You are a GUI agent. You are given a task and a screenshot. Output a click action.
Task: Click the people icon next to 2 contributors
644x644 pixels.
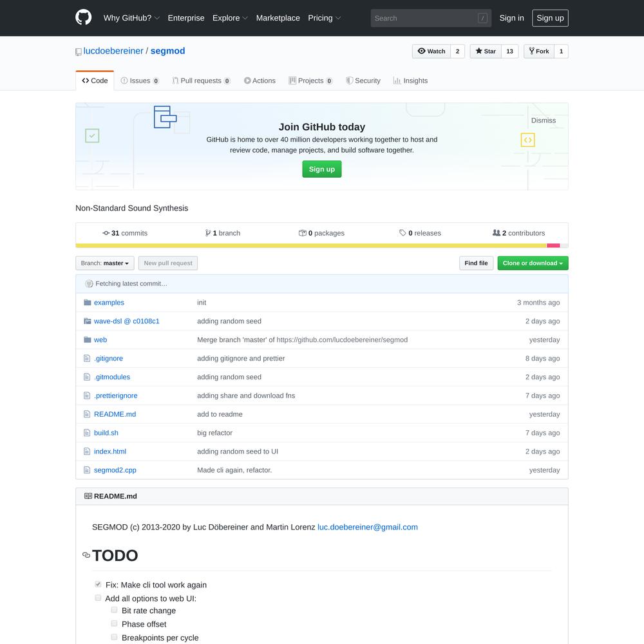pyautogui.click(x=496, y=233)
